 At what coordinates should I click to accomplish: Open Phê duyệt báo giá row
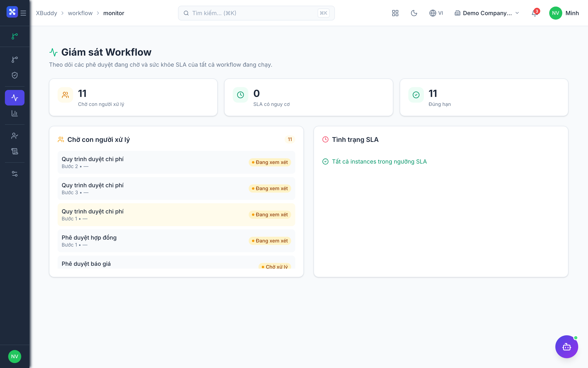point(176,262)
